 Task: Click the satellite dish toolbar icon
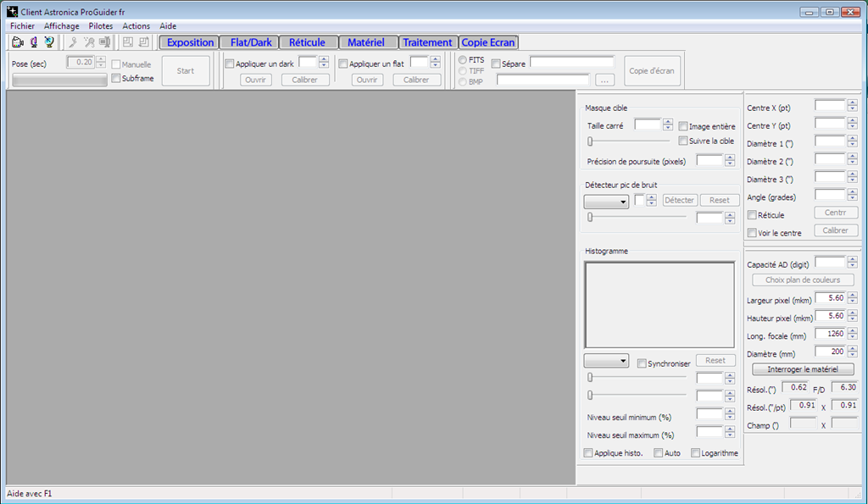tap(49, 42)
